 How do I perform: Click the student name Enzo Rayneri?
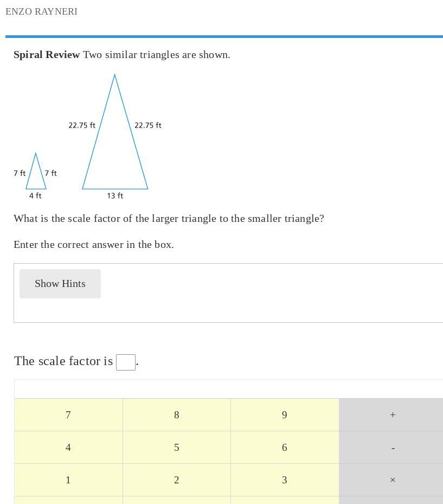pos(42,11)
